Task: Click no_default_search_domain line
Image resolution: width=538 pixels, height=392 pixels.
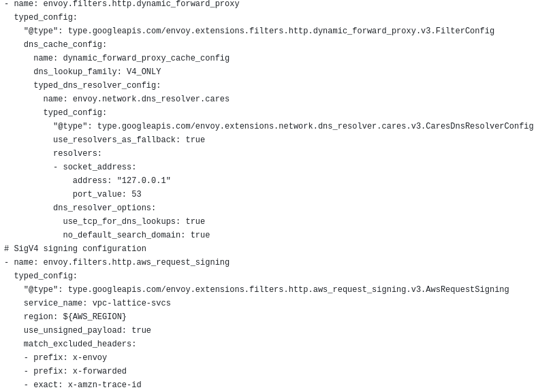Action: (x=136, y=235)
